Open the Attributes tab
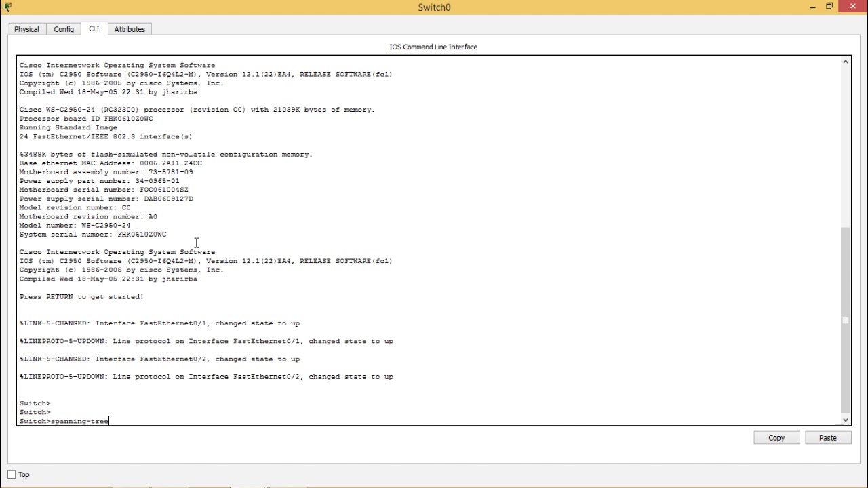The image size is (868, 488). (130, 29)
